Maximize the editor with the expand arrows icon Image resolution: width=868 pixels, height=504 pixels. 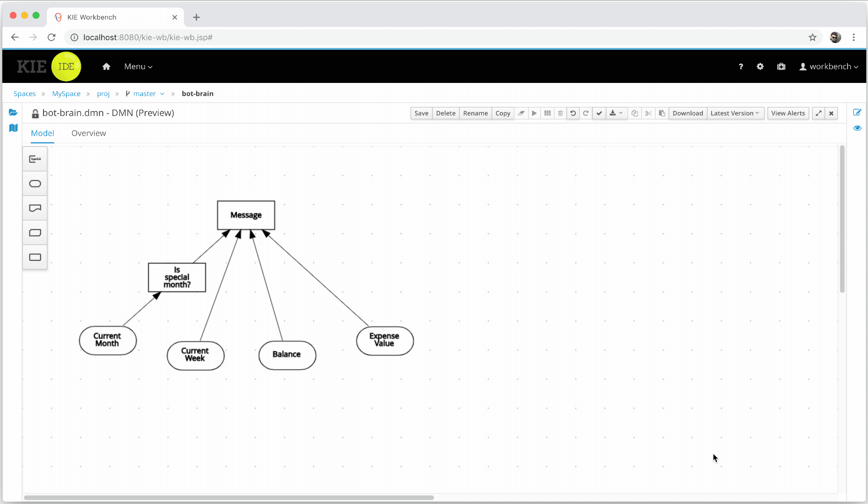coord(819,113)
